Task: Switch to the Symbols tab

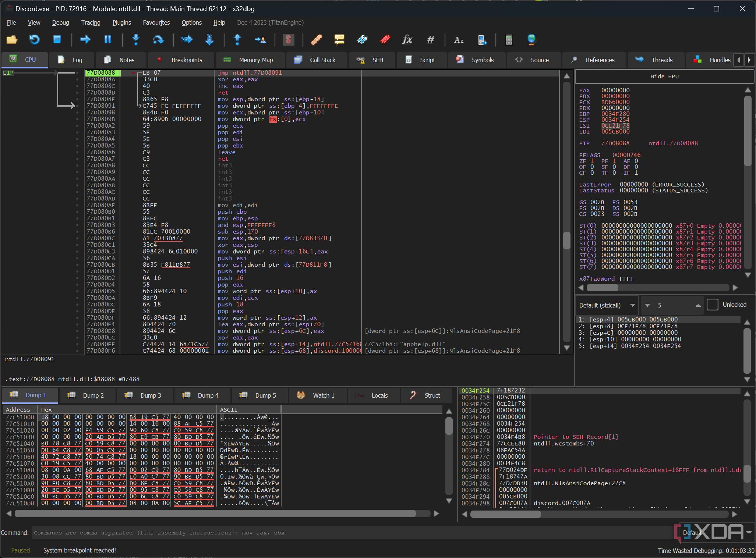Action: [476, 60]
